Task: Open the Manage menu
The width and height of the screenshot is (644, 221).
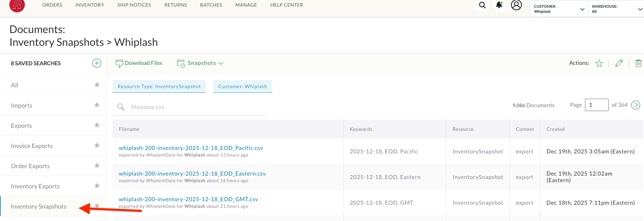Action: tap(246, 5)
